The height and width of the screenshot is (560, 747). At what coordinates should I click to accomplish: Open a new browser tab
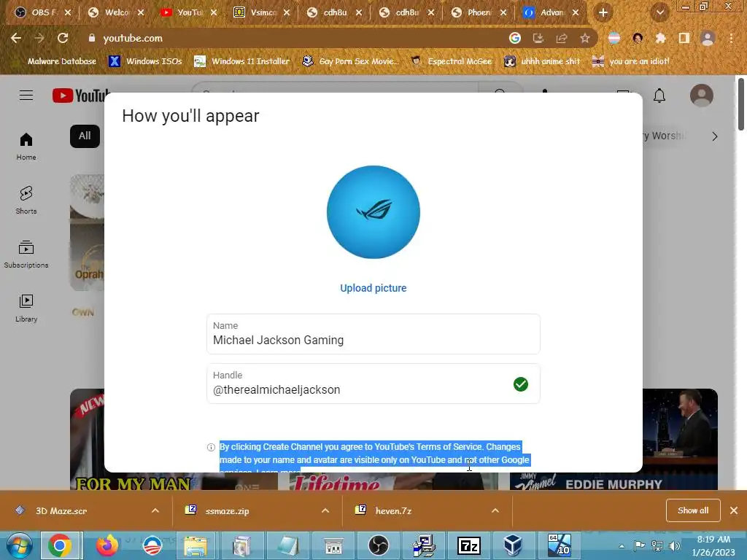coord(603,13)
